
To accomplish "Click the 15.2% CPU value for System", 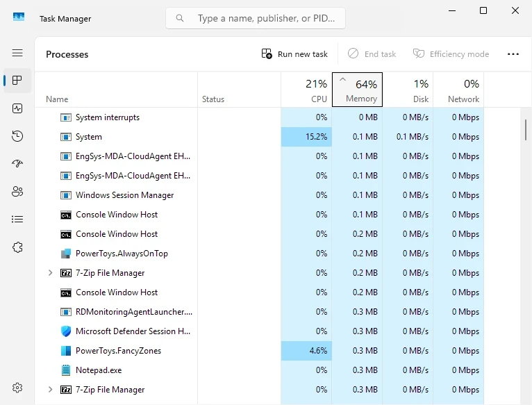I will (306, 137).
